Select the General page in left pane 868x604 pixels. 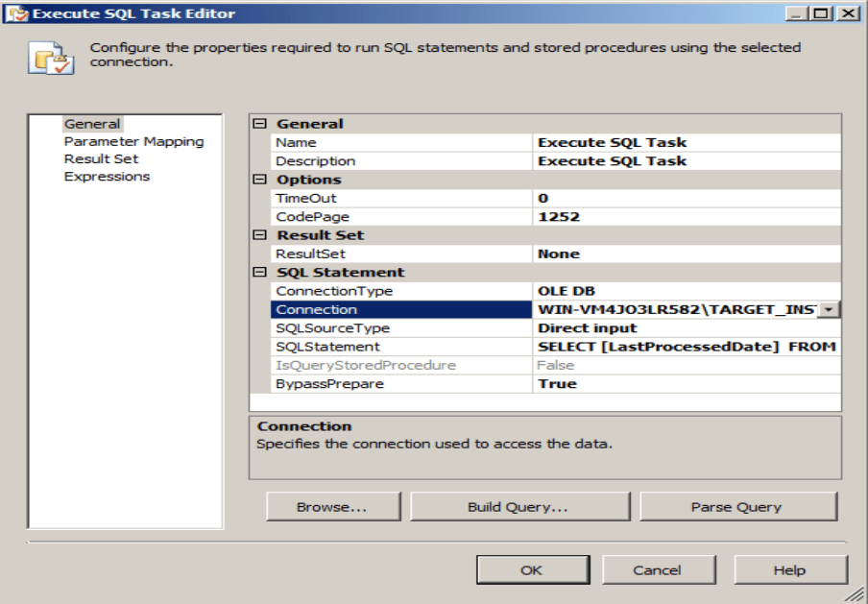(92, 124)
